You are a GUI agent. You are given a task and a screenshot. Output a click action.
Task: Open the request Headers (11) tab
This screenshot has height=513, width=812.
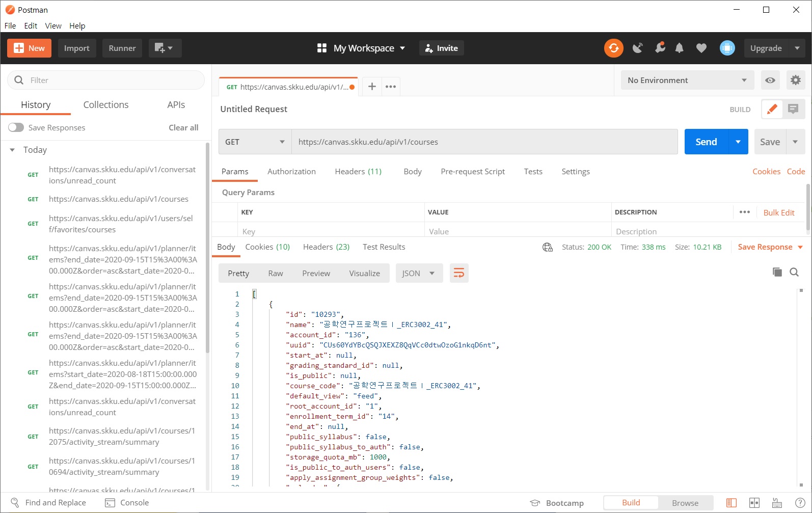[x=358, y=171]
